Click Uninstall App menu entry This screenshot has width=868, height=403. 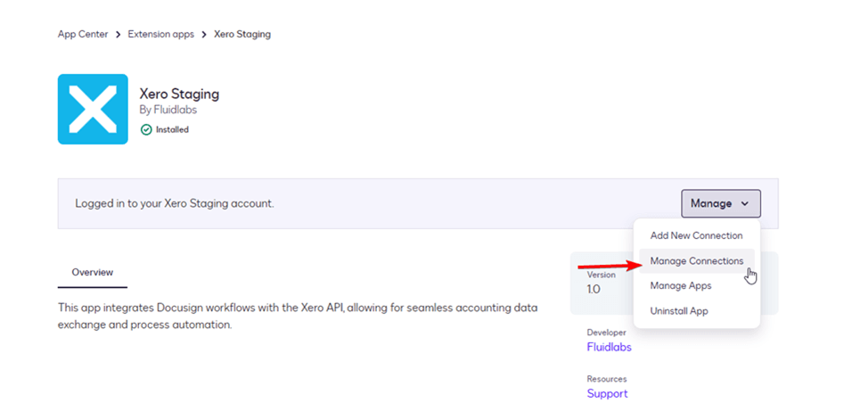pos(679,311)
